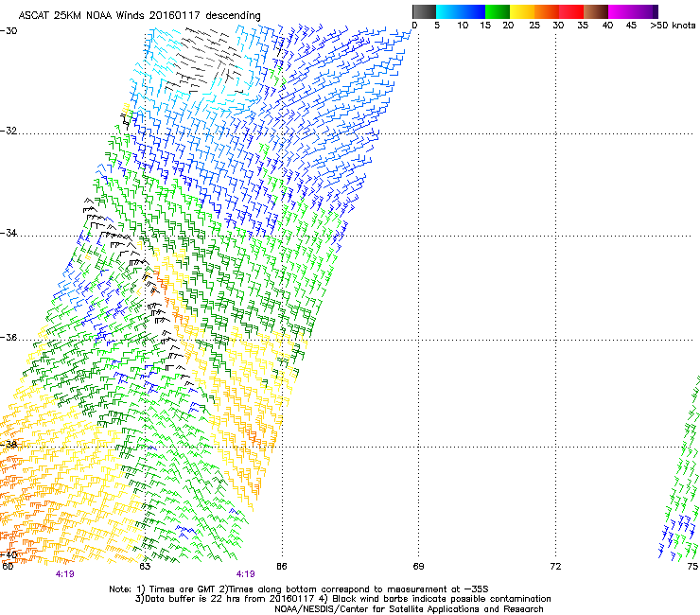Image resolution: width=700 pixels, height=615 pixels.
Task: Click the "69" longitude axis label
Action: pos(418,567)
